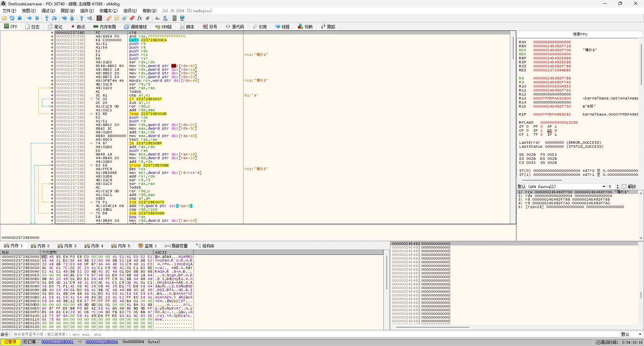Click the 00000223728E0004 address link
644x346 pixels.
[102, 342]
